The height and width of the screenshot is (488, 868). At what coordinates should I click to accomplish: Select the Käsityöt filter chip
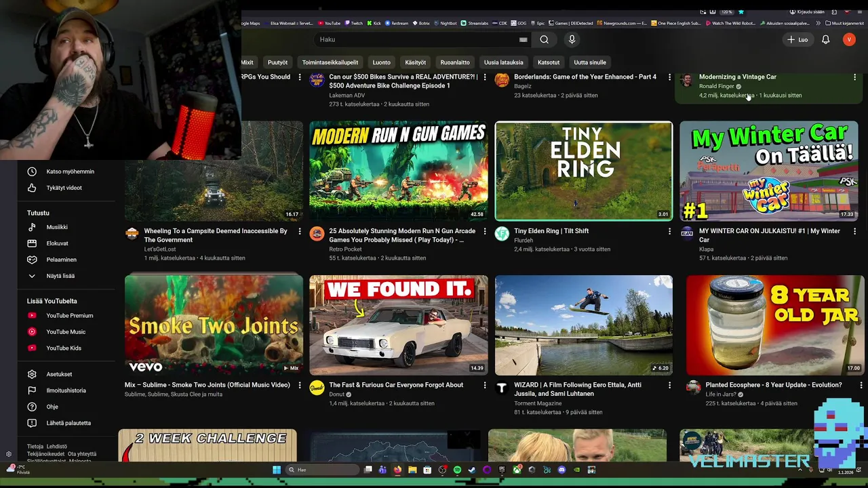[x=416, y=62]
